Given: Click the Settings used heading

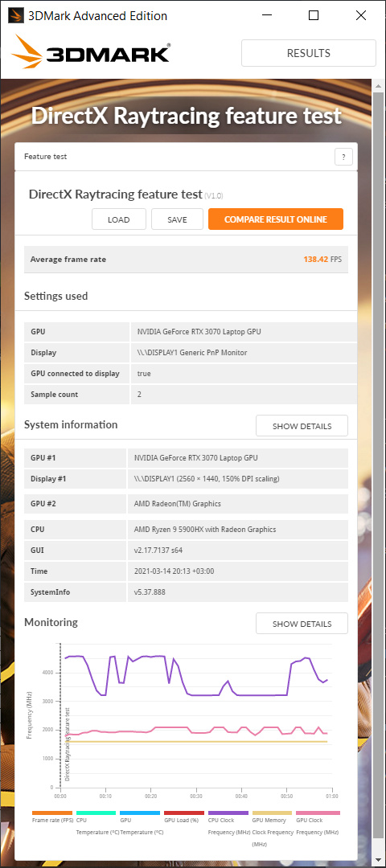Looking at the screenshot, I should (x=56, y=296).
